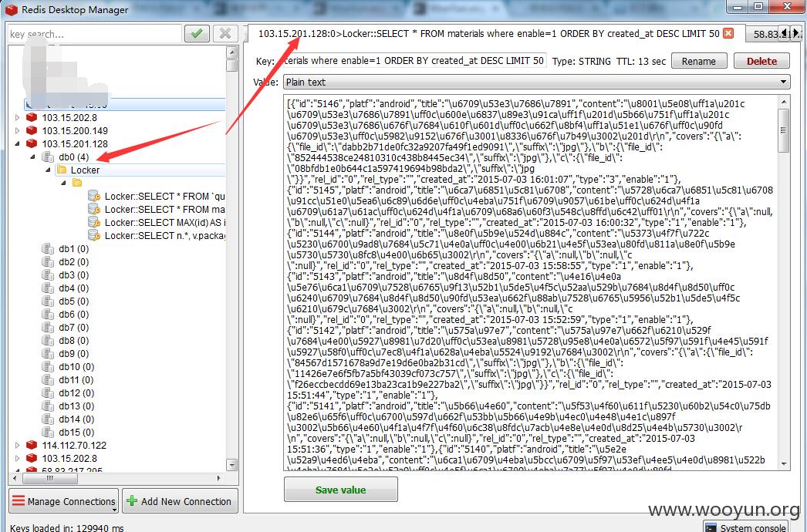This screenshot has width=807, height=532.
Task: Click the Manage Connections list icon
Action: click(x=19, y=500)
